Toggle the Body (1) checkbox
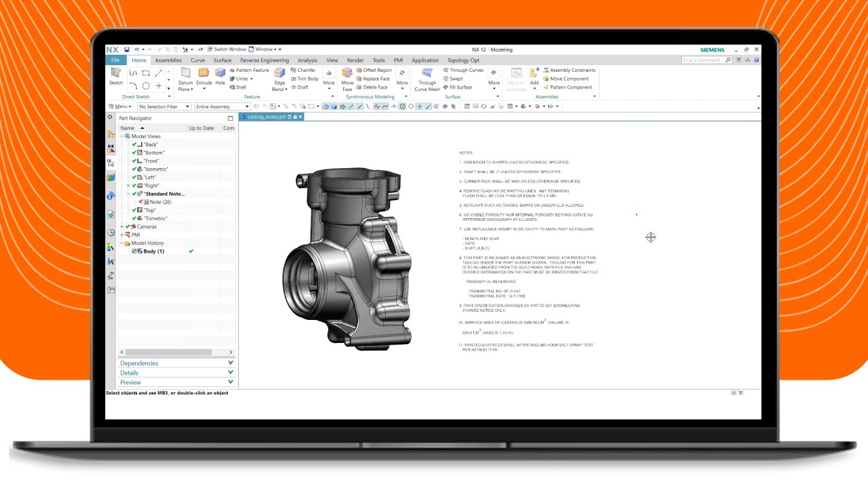This screenshot has width=868, height=488. (134, 251)
